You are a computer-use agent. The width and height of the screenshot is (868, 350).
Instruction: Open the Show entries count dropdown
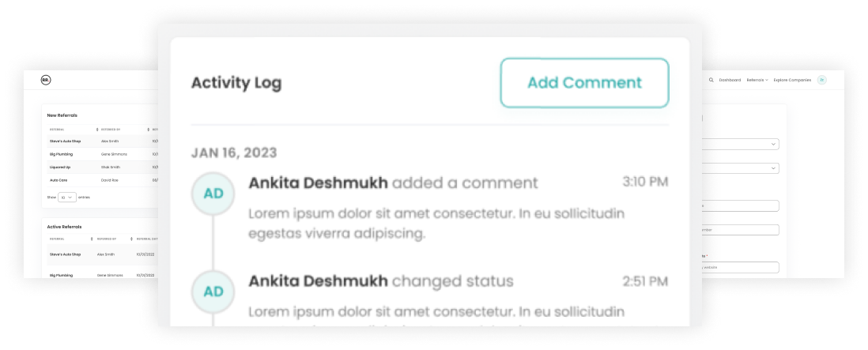(x=67, y=198)
